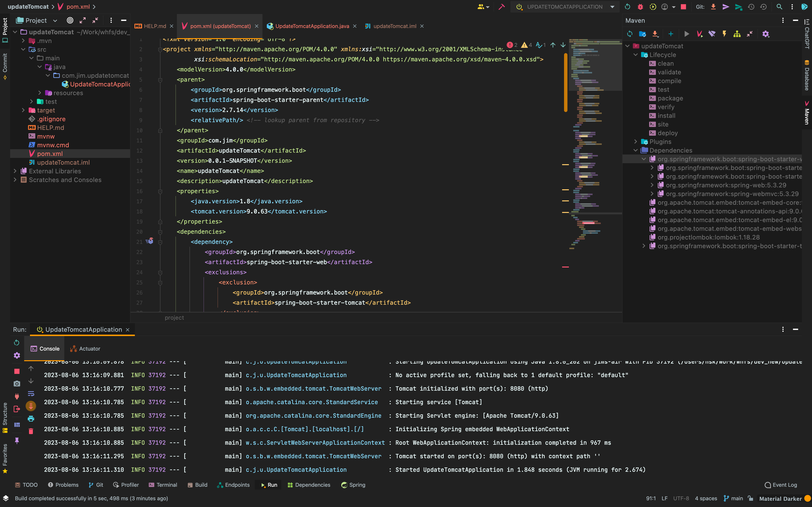Open Maven settings with the gear icon
This screenshot has height=507, width=812.
(766, 34)
